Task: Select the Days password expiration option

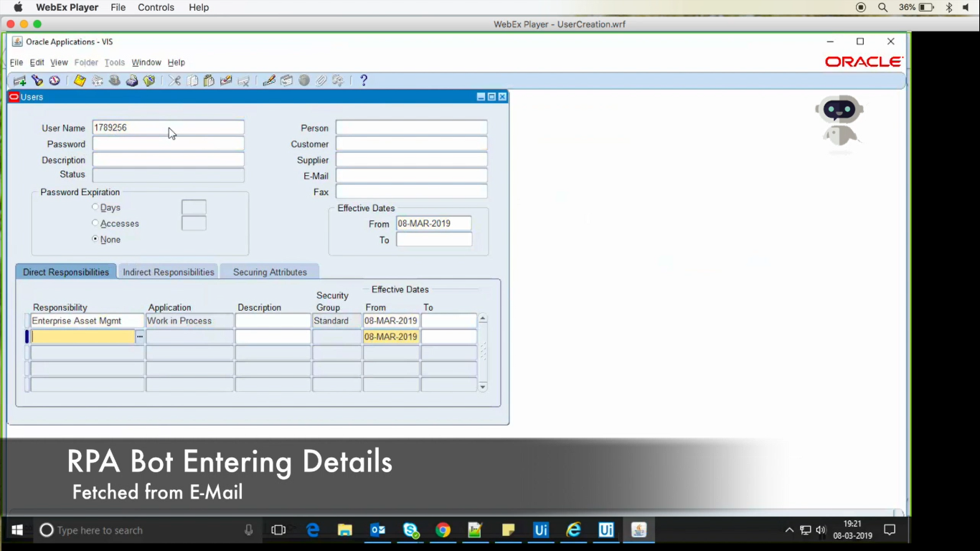Action: (95, 207)
